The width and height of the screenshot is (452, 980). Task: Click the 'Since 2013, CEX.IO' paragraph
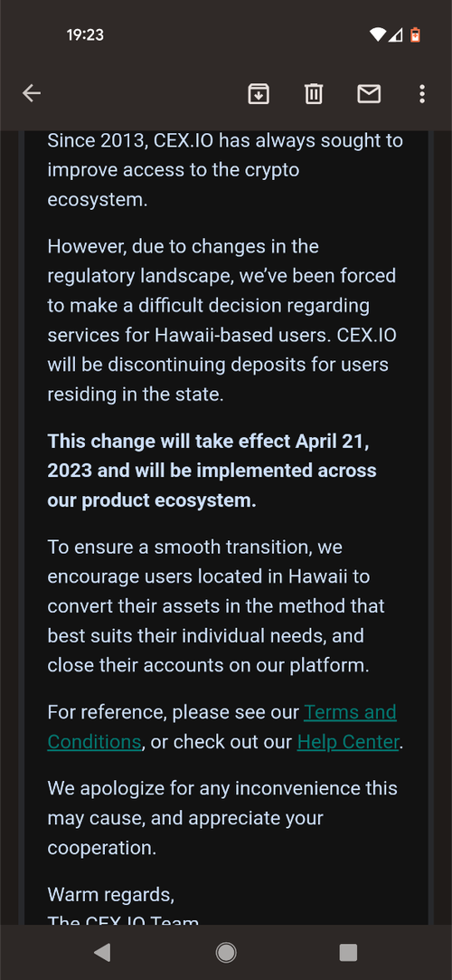[225, 171]
